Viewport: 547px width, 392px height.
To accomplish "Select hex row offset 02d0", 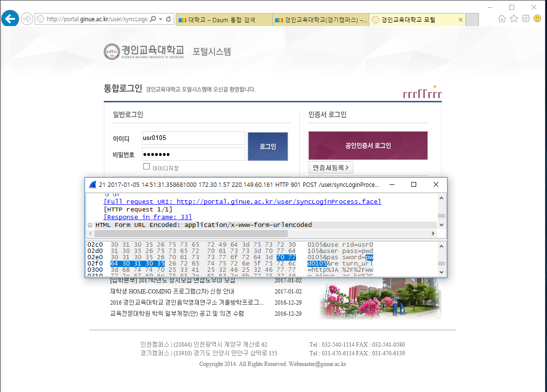I will (95, 251).
